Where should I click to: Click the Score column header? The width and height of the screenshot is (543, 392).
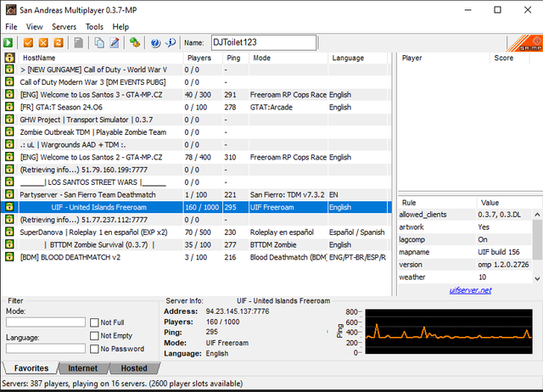pos(510,58)
